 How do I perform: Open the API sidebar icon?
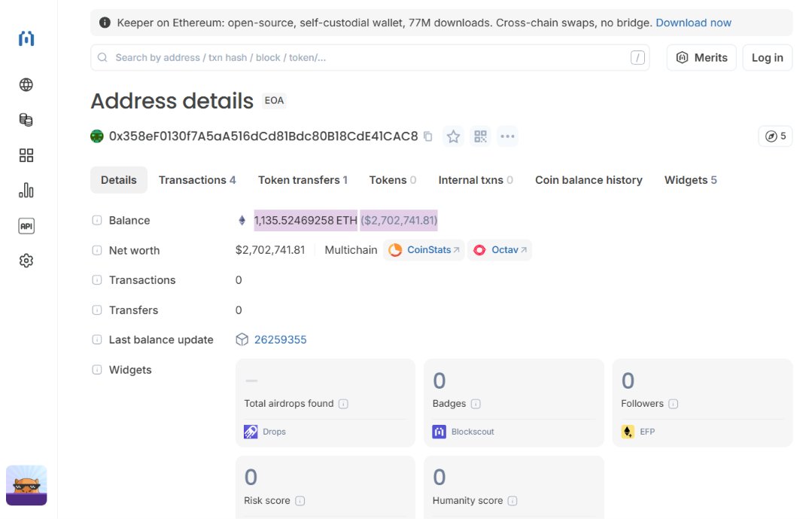(26, 226)
